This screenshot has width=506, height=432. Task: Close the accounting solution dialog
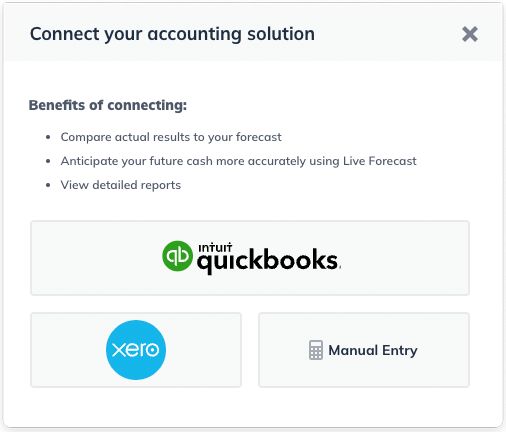[x=470, y=34]
